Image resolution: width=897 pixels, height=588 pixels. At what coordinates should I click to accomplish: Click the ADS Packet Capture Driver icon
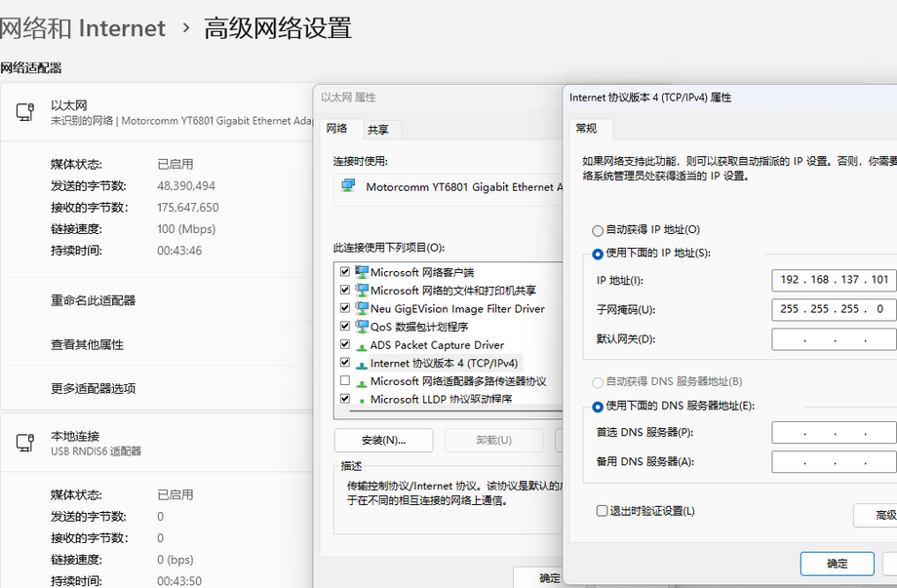click(x=362, y=346)
